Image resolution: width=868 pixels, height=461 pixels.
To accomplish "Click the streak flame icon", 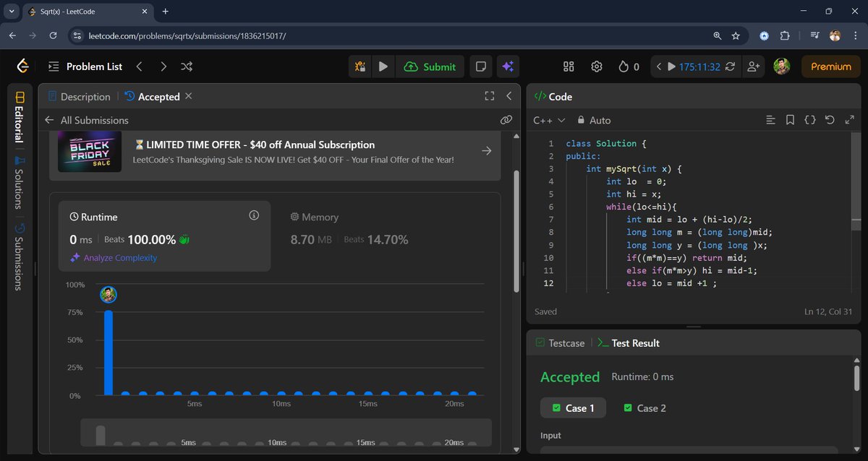I will [x=624, y=66].
